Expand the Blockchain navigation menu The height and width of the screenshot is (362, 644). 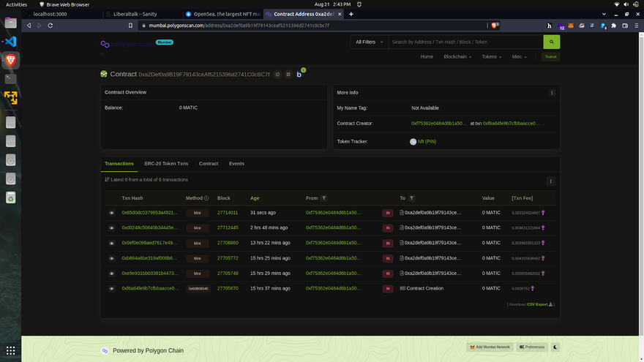[457, 56]
